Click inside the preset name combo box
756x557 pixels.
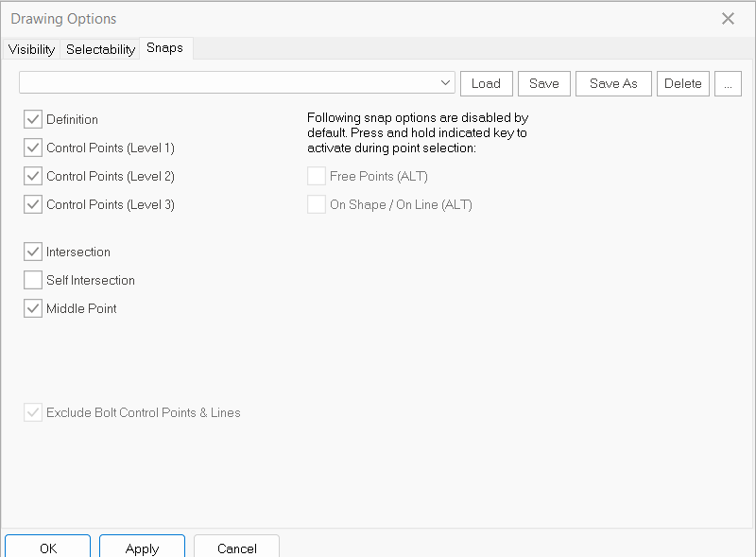pyautogui.click(x=227, y=83)
